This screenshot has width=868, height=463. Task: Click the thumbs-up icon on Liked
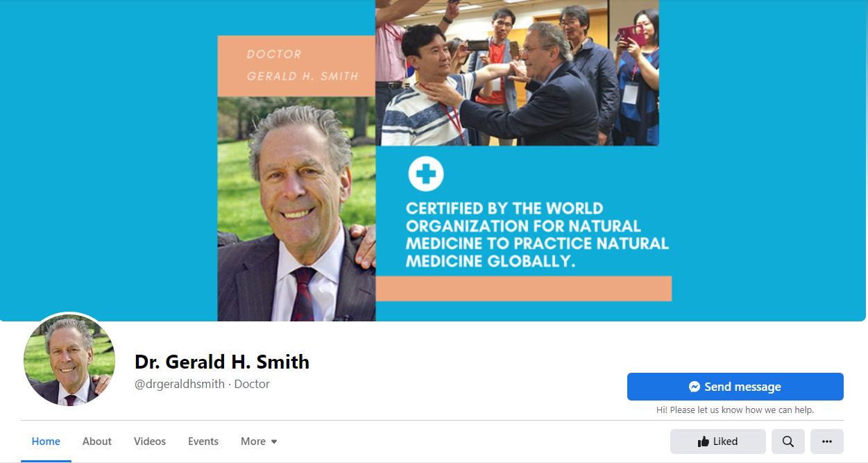coord(704,441)
